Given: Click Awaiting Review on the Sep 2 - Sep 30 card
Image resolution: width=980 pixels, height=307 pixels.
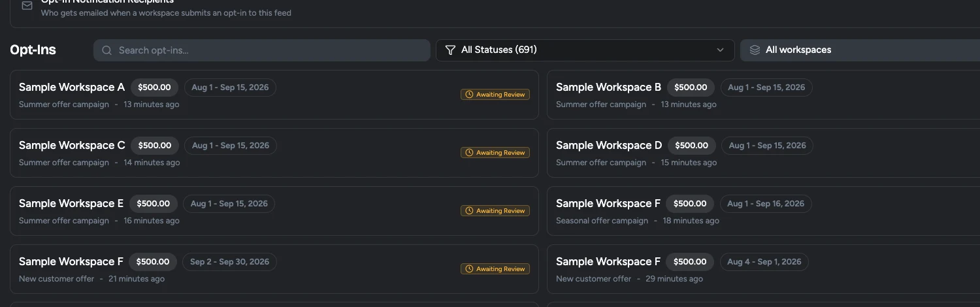Looking at the screenshot, I should point(495,269).
